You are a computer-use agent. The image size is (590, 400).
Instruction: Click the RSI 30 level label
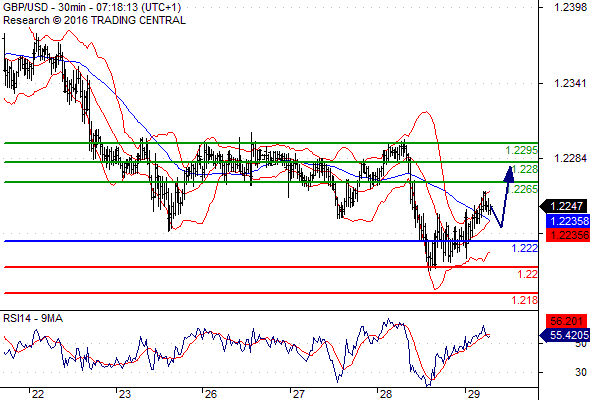coord(581,372)
